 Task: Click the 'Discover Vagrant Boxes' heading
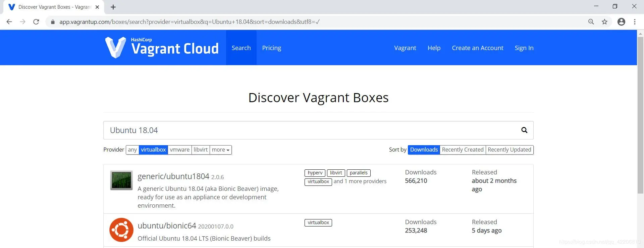[x=318, y=97]
